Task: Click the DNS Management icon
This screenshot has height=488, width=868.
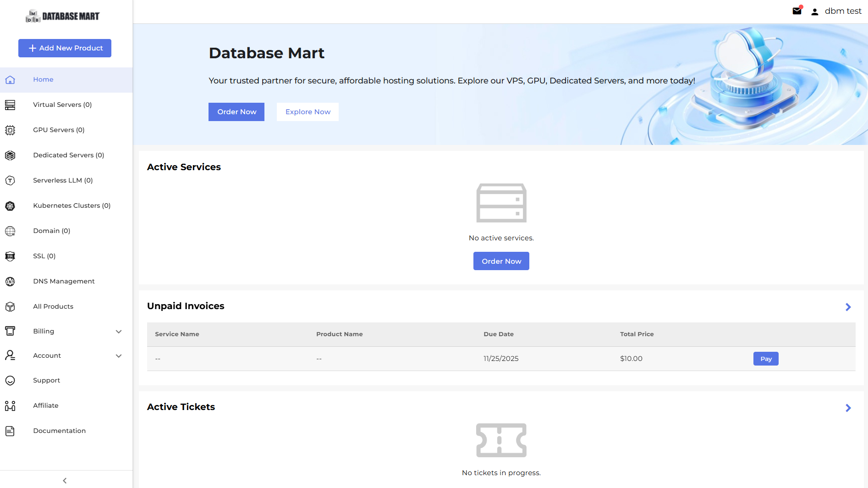Action: point(10,282)
